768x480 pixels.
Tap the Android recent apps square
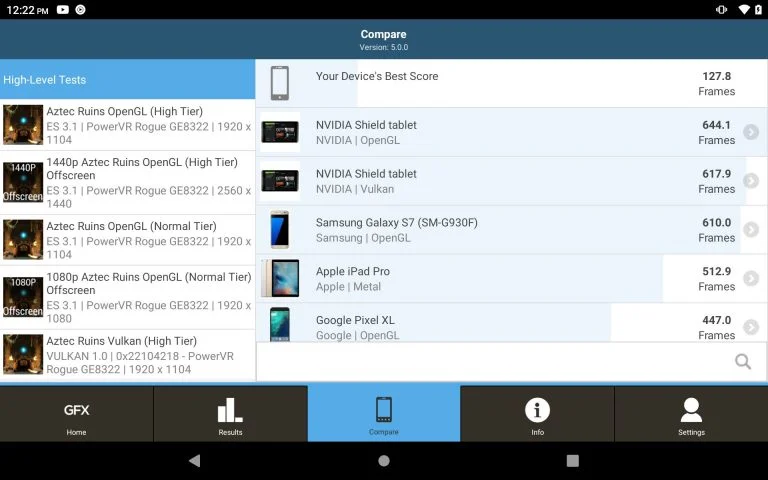(x=573, y=460)
